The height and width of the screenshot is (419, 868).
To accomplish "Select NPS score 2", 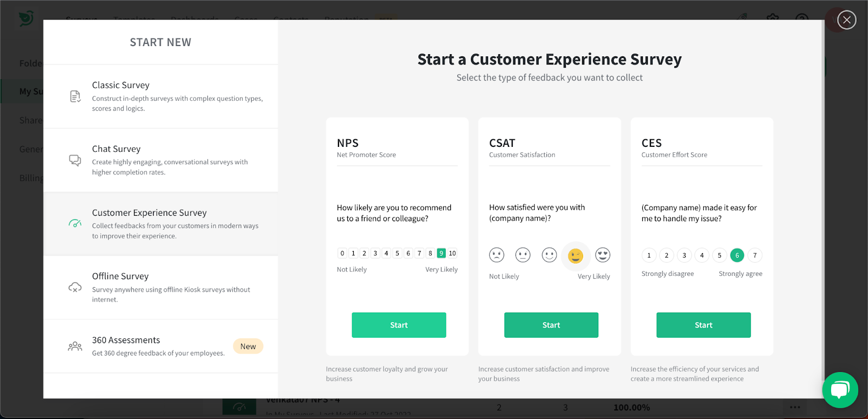I will click(x=365, y=253).
